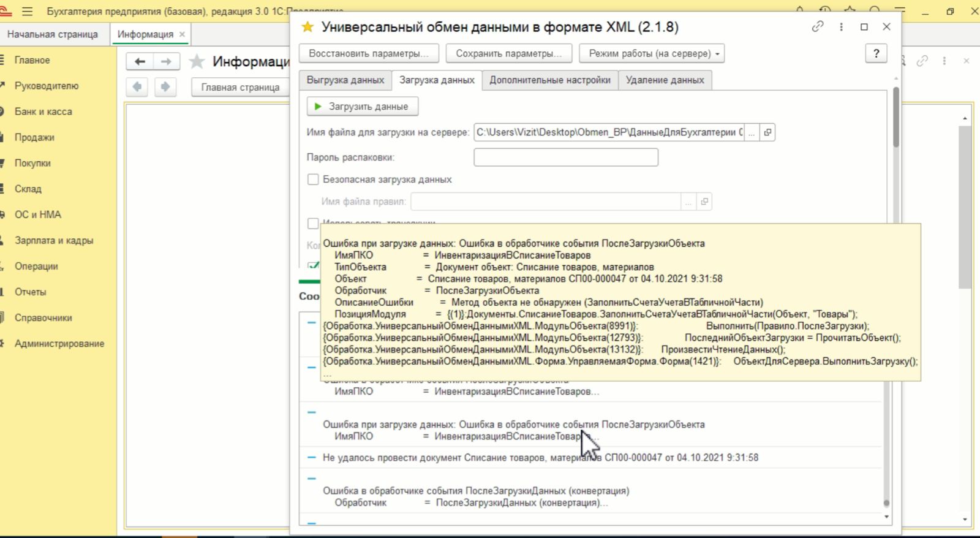Open the Дополнительные настройки tab
This screenshot has width=980, height=538.
coord(549,80)
